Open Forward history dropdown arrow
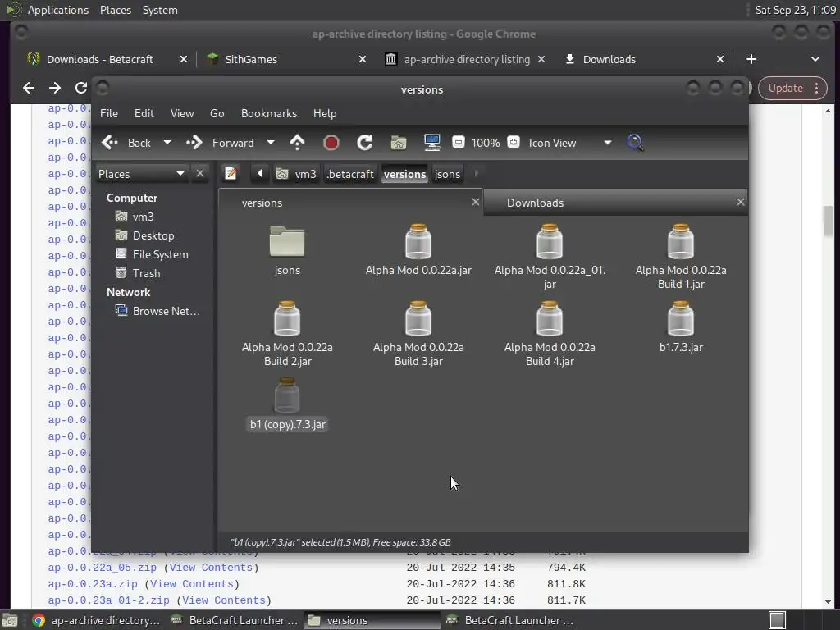Screen dimensions: 840x630 point(271,143)
